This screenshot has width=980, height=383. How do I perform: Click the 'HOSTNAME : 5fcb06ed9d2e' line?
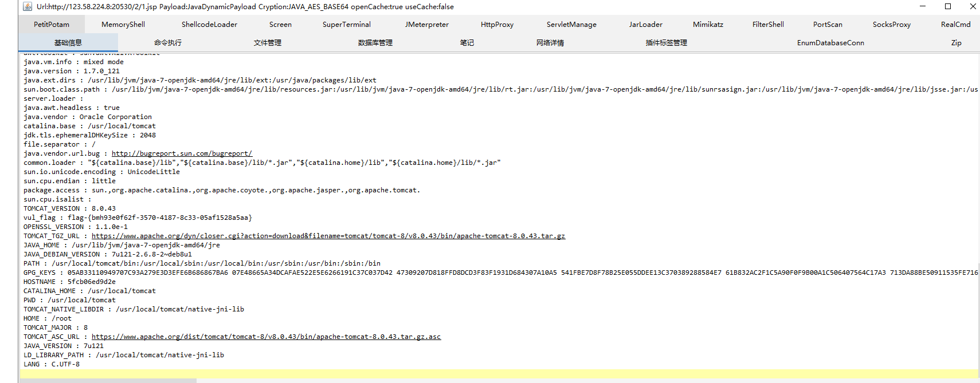pyautogui.click(x=69, y=282)
